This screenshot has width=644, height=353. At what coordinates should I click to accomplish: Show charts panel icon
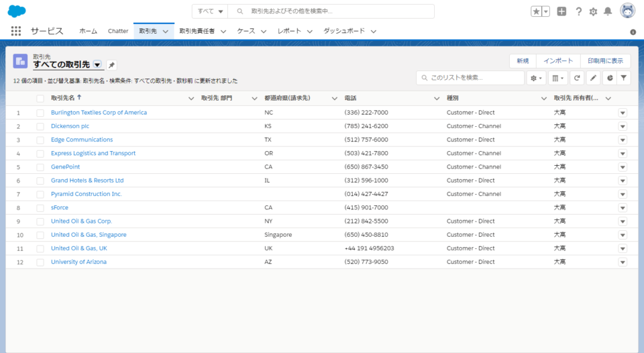click(x=610, y=78)
